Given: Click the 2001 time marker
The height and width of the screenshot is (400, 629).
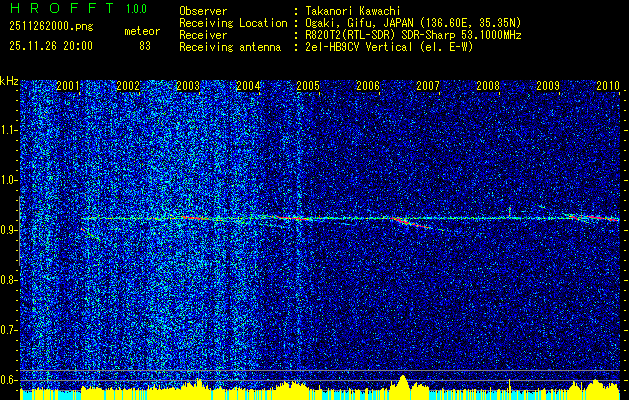Looking at the screenshot, I should click(x=68, y=86).
